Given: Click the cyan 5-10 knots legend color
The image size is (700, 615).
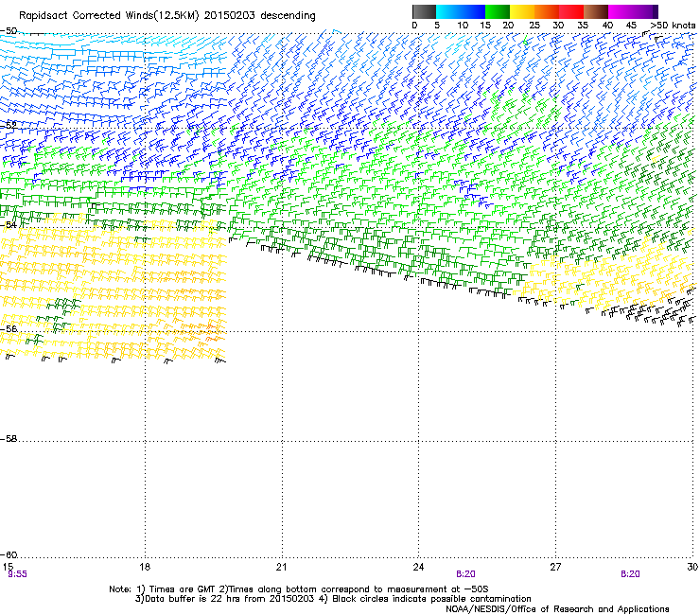Looking at the screenshot, I should 448,11.
